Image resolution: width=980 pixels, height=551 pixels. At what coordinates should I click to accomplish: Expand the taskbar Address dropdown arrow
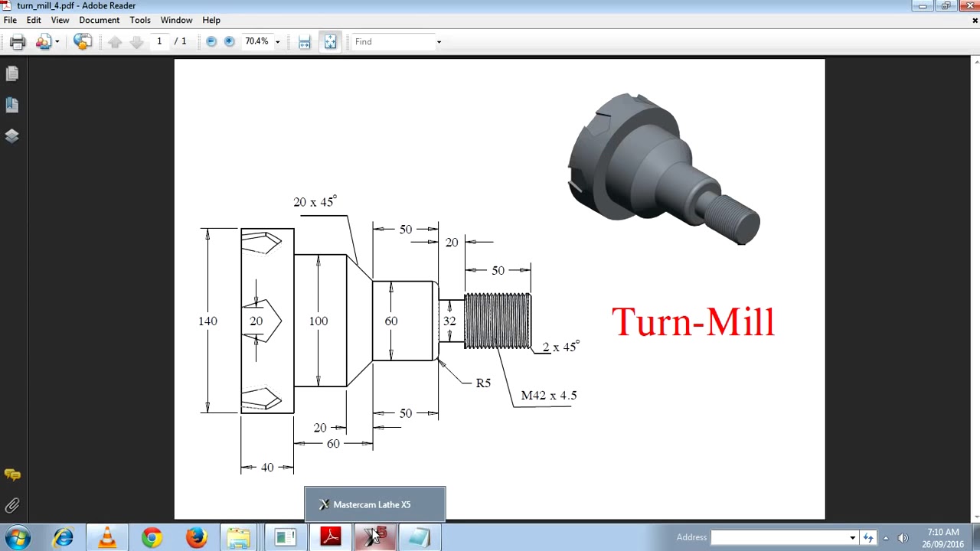852,538
